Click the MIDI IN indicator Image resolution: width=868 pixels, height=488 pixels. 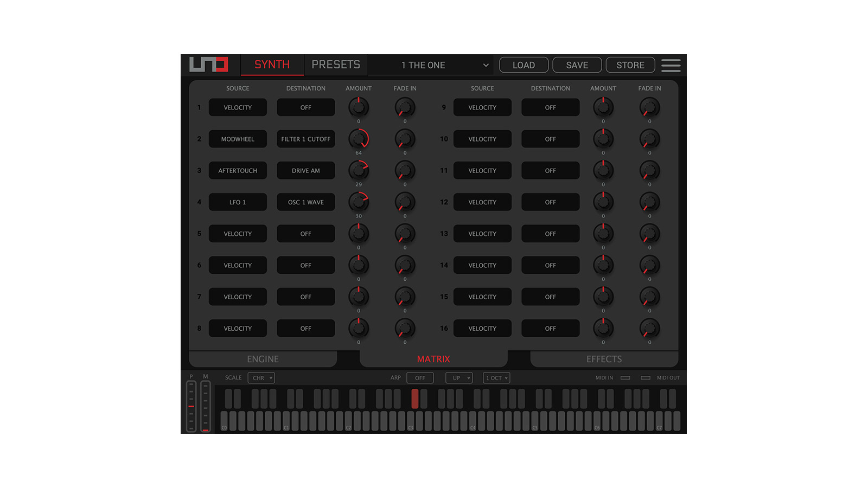click(x=625, y=378)
